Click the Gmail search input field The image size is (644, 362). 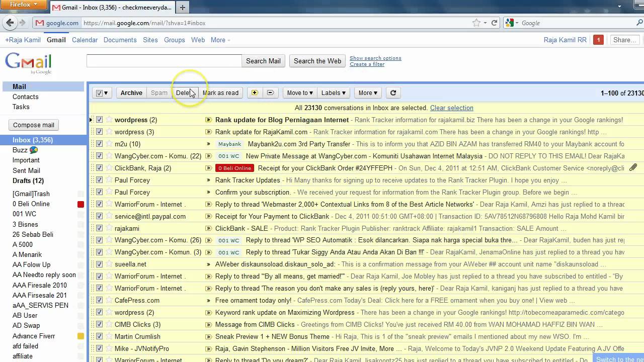[x=164, y=61]
